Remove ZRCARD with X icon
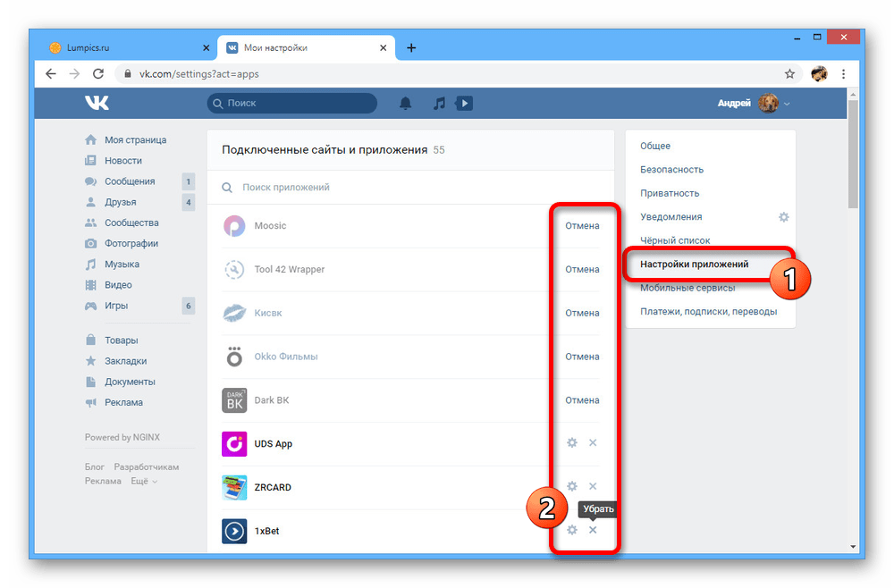 pos(593,486)
